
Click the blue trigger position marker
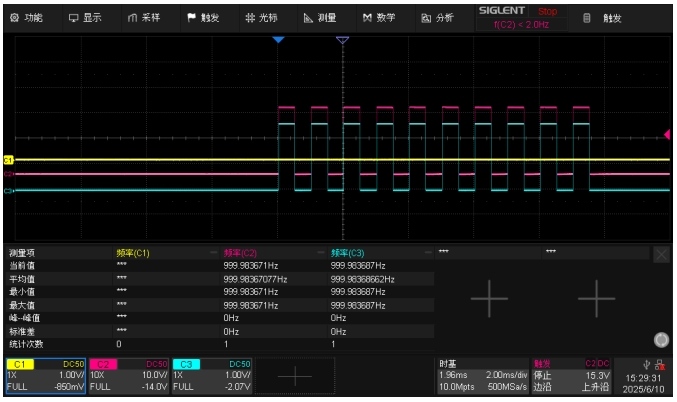[x=279, y=40]
